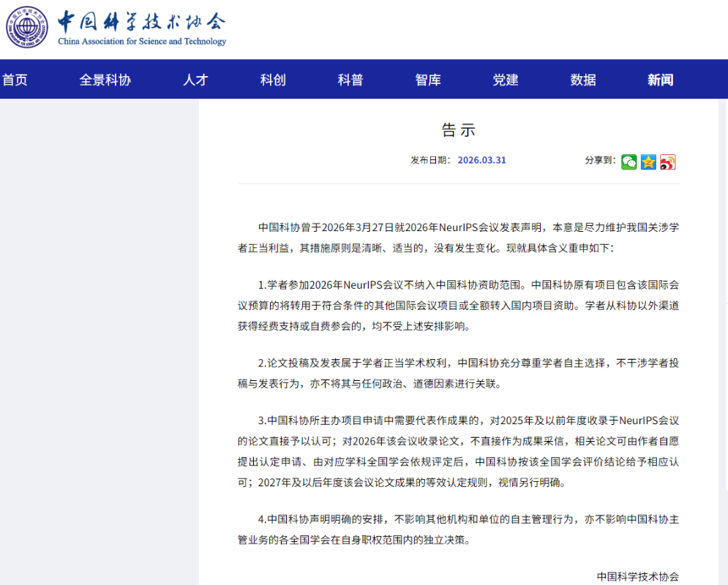Share the notice via WeChat icon
Image resolution: width=728 pixels, height=585 pixels.
point(629,162)
